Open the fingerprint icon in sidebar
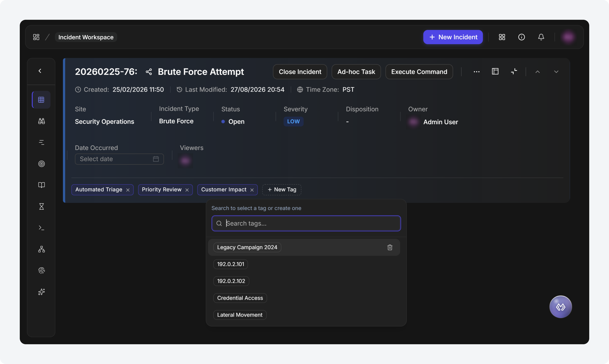The width and height of the screenshot is (609, 364). (41, 271)
